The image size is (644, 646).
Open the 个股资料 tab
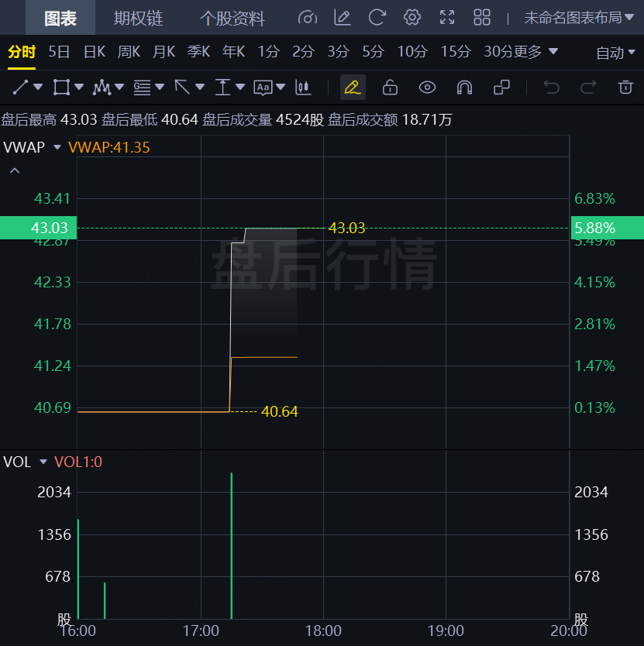(232, 18)
